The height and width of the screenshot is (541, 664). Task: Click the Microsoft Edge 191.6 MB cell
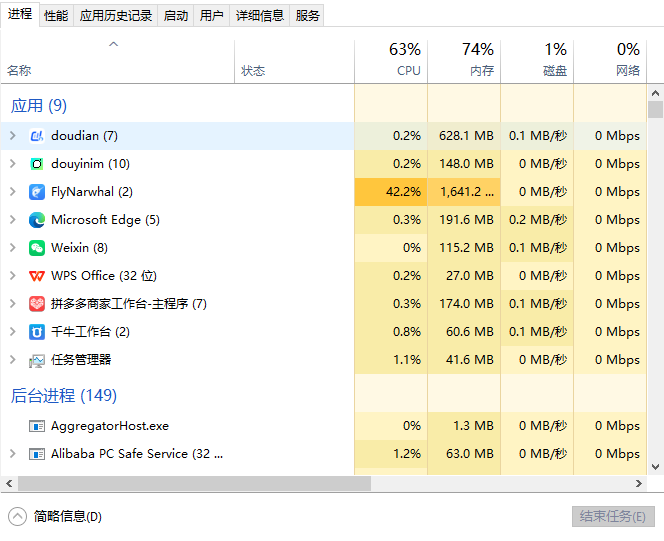[x=464, y=220]
